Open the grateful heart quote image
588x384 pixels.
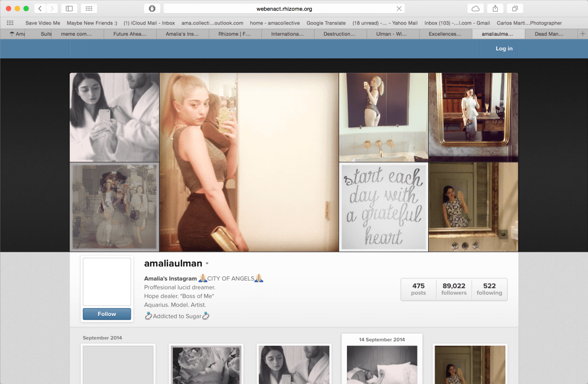tap(384, 207)
